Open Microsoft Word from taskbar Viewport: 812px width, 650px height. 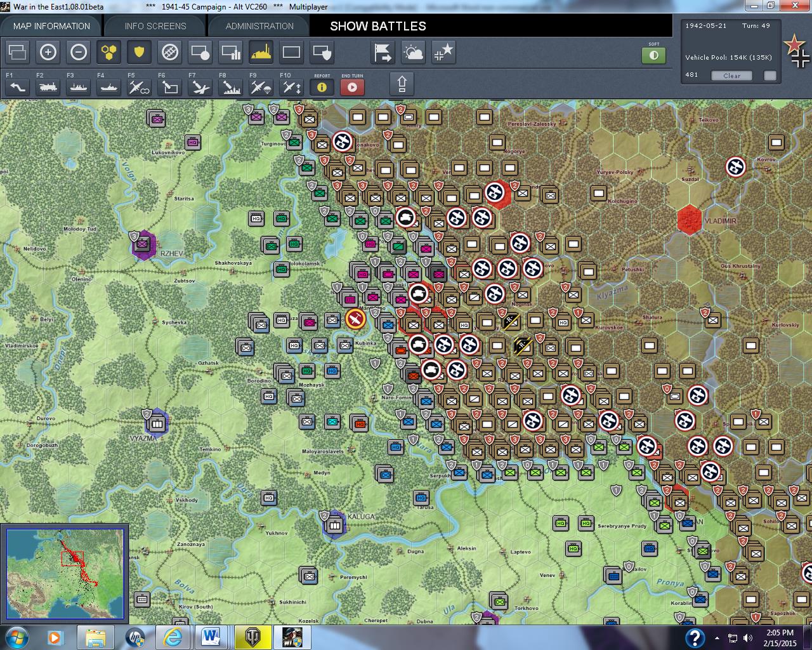tap(211, 637)
